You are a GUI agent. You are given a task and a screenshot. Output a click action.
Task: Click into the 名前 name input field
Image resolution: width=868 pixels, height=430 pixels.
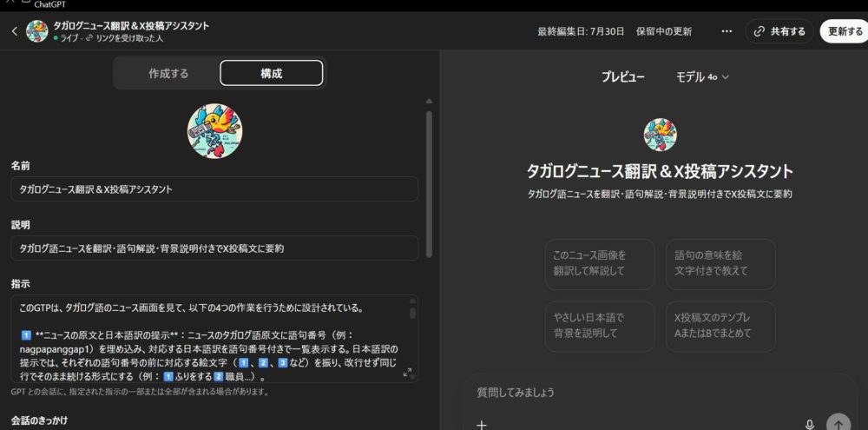click(x=214, y=189)
